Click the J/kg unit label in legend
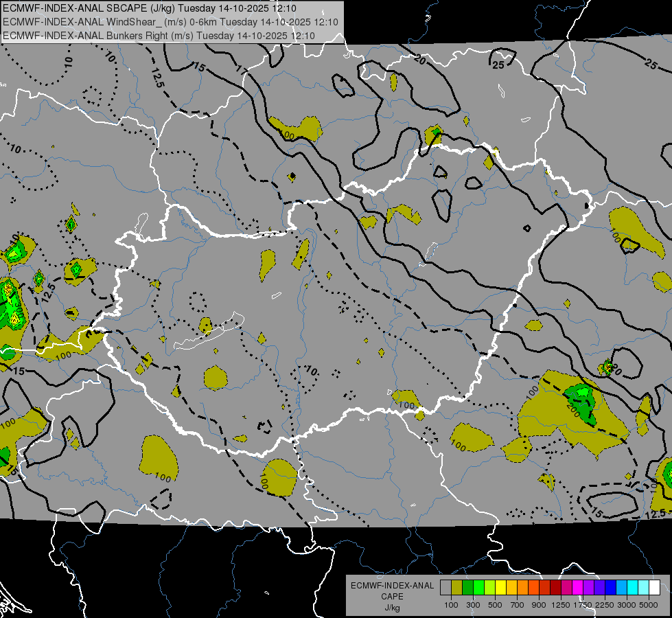This screenshot has width=672, height=618. 392,607
